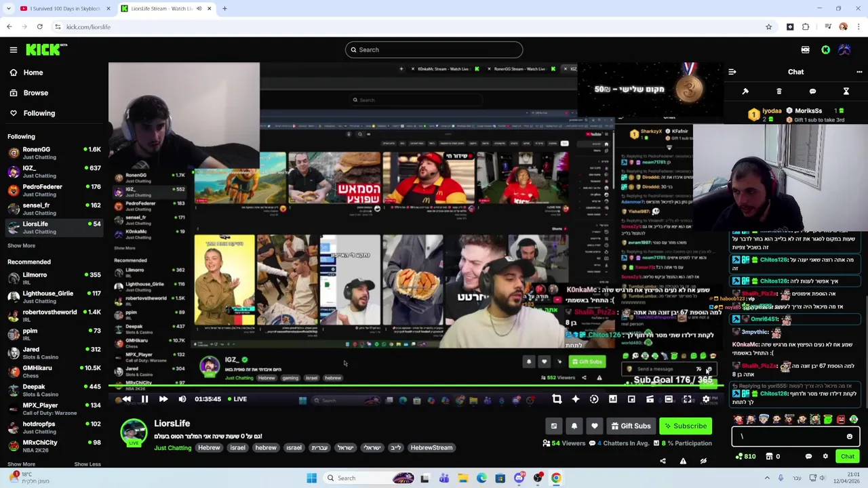The image size is (868, 488).
Task: Open chat more options menu
Action: coord(859,72)
